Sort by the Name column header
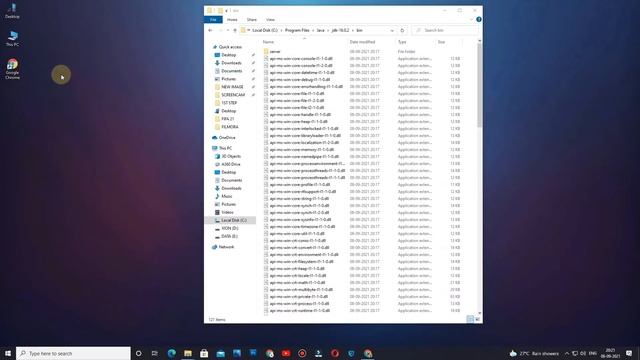This screenshot has height=360, width=640. pos(268,42)
